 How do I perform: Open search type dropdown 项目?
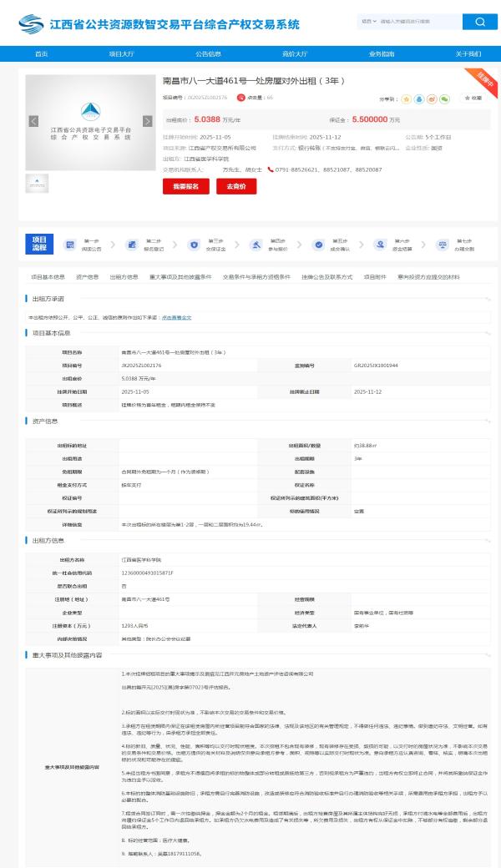[x=368, y=22]
